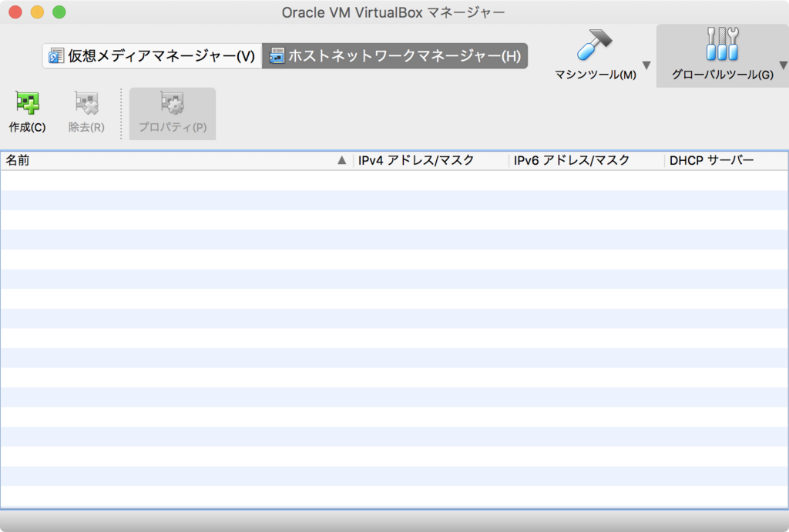Click the グローバルツール(G) tools icon

coord(723,44)
